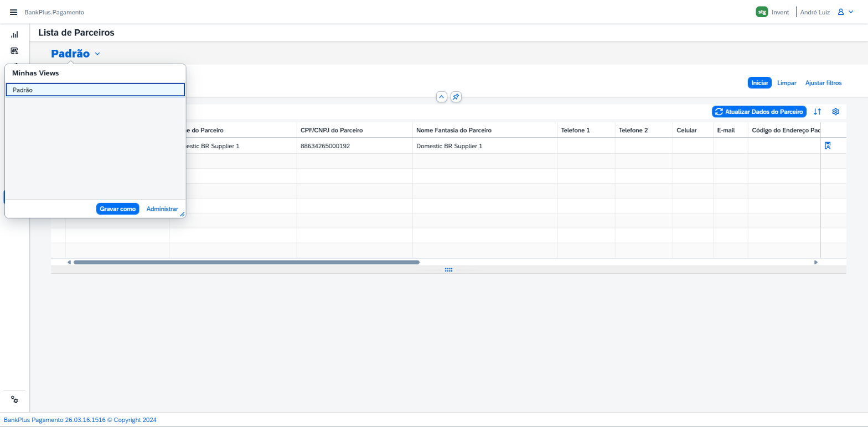Click the scrollbar left arrow
The image size is (868, 427).
click(x=69, y=262)
